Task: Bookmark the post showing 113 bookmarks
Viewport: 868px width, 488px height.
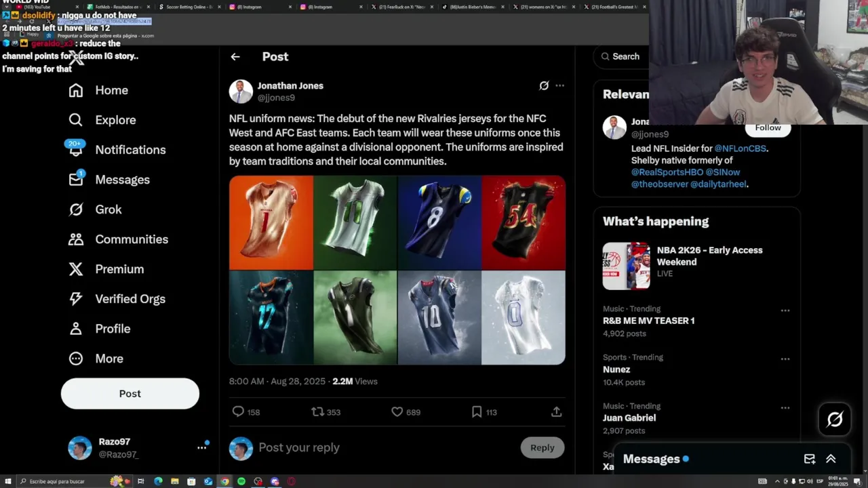Action: point(477,411)
